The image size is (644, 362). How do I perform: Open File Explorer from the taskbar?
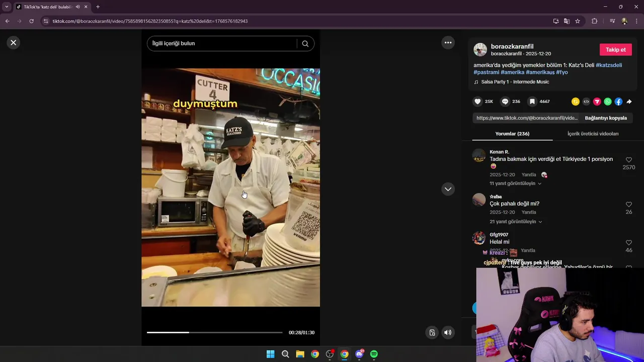300,354
